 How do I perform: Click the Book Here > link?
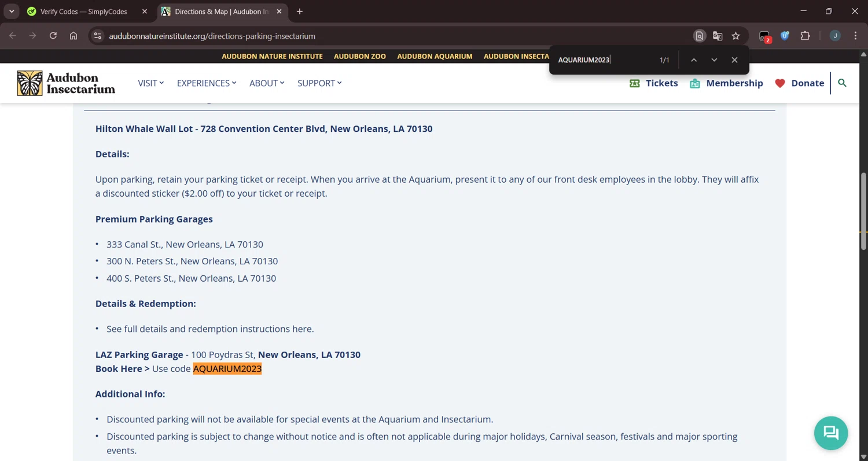(122, 369)
